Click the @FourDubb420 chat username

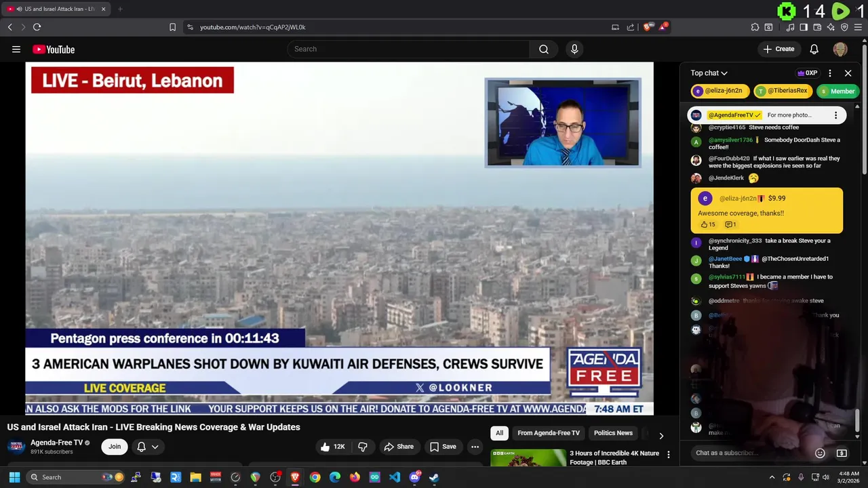pyautogui.click(x=729, y=159)
